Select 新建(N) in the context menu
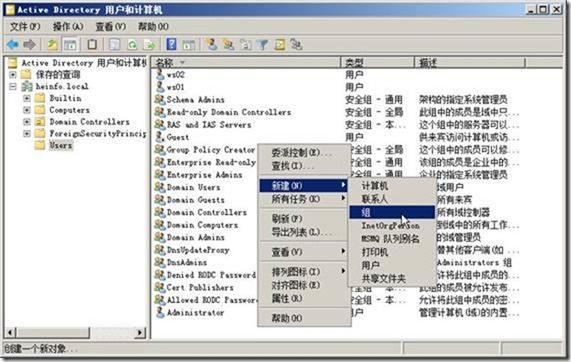Image resolution: width=571 pixels, height=362 pixels. pos(304,186)
